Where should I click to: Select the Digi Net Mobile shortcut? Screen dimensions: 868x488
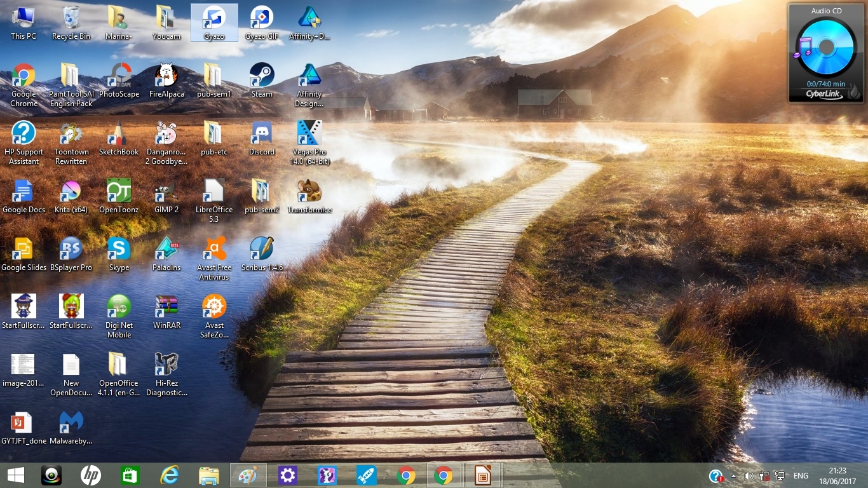[119, 316]
